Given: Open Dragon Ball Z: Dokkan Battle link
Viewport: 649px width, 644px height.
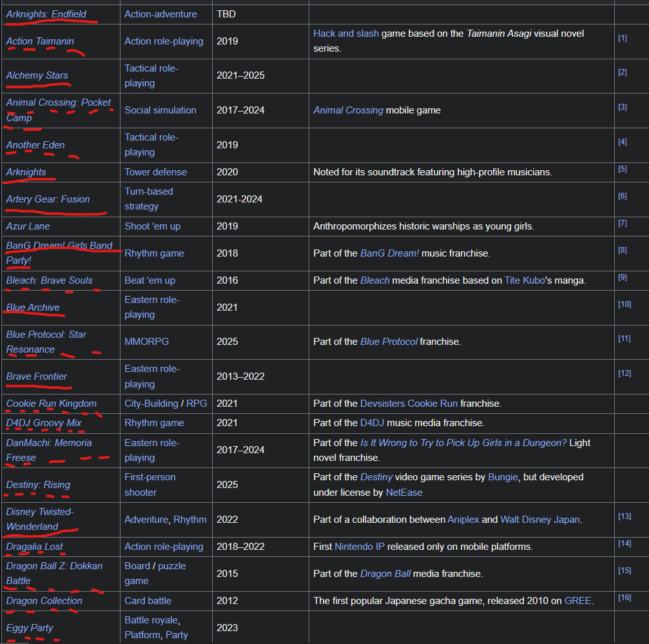Looking at the screenshot, I should 54,573.
